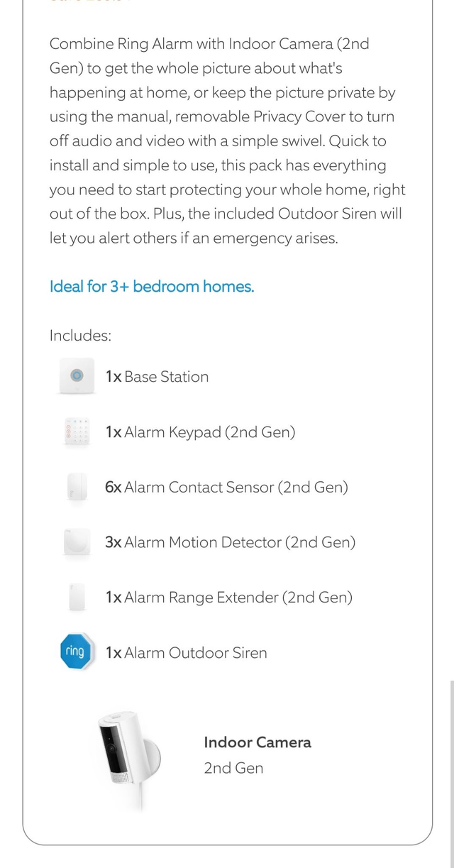Image resolution: width=454 pixels, height=868 pixels.
Task: Tap "3x Alarm Motion Detector (2nd Gen)" text
Action: coord(230,543)
